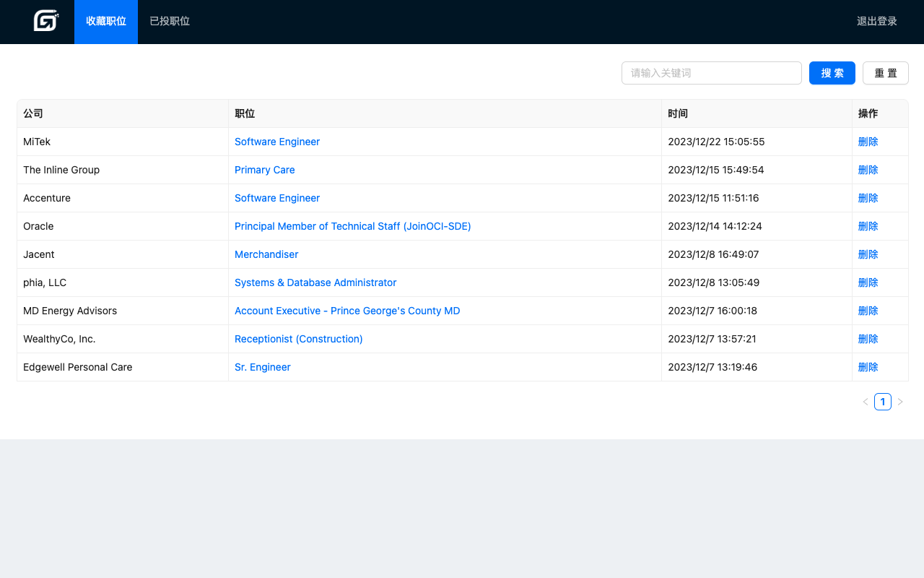Viewport: 924px width, 578px height.
Task: Click the time 2023/12/14 14:12:24
Action: tap(715, 226)
